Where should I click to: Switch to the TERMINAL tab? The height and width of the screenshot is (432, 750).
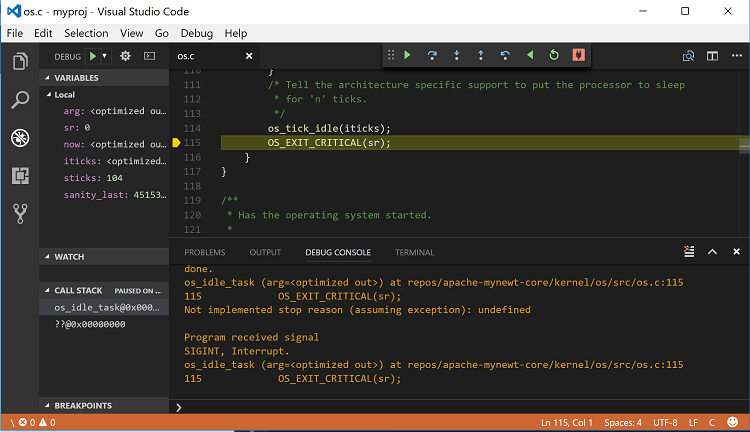point(414,252)
